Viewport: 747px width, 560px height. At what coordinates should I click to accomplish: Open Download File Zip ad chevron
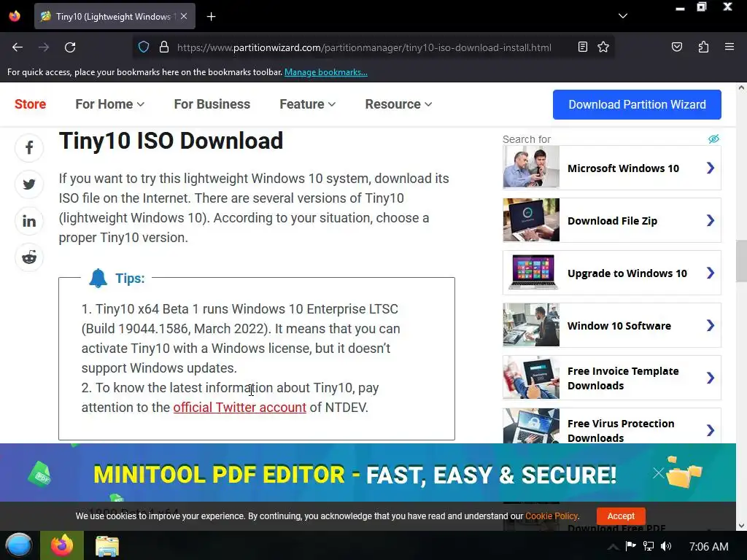pyautogui.click(x=711, y=220)
